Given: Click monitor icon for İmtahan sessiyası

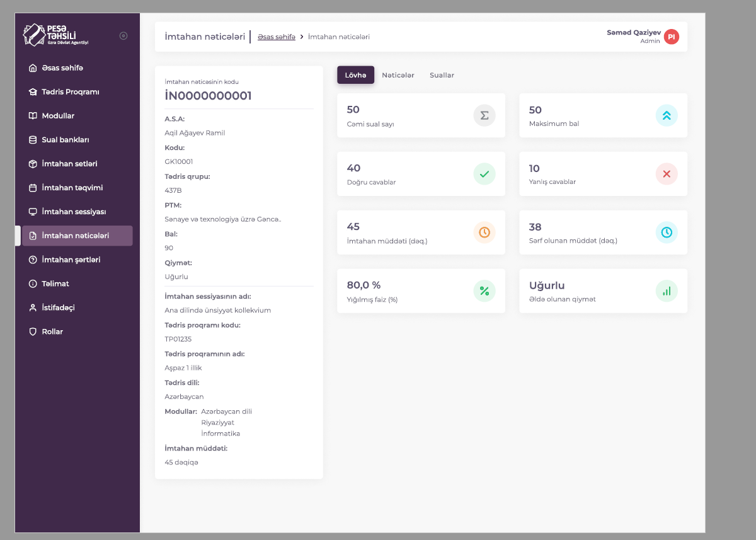Looking at the screenshot, I should (x=33, y=212).
